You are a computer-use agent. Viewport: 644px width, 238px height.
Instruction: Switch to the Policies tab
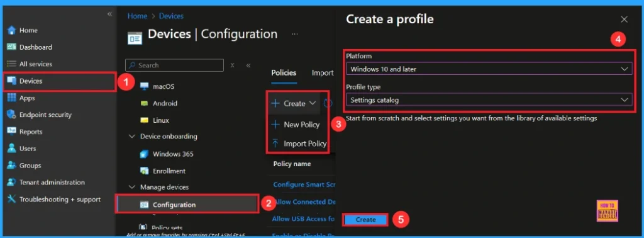pyautogui.click(x=284, y=73)
